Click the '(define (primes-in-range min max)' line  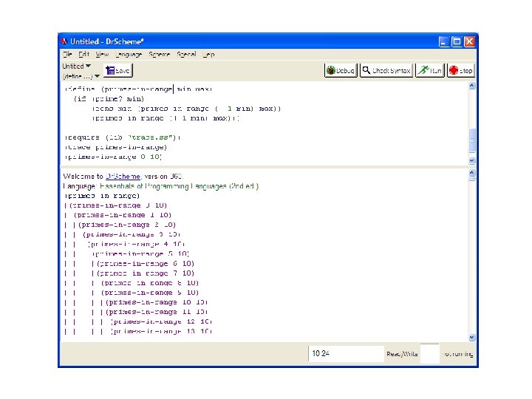click(138, 89)
